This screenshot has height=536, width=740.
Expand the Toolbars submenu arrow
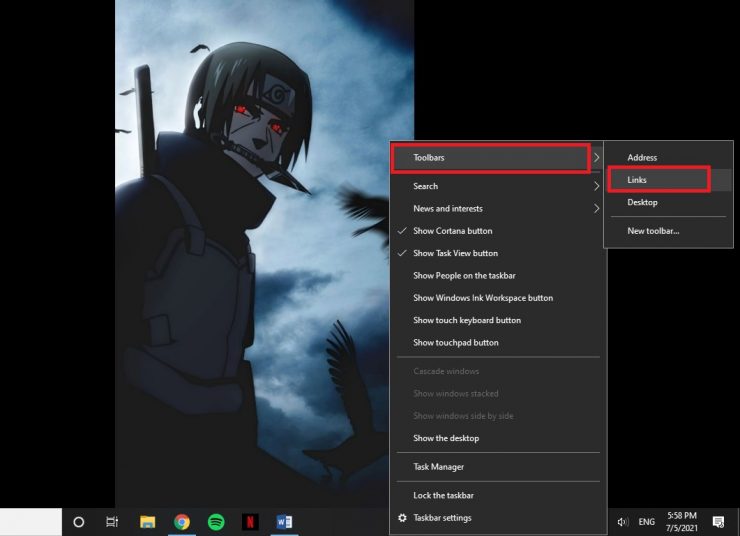click(x=597, y=158)
